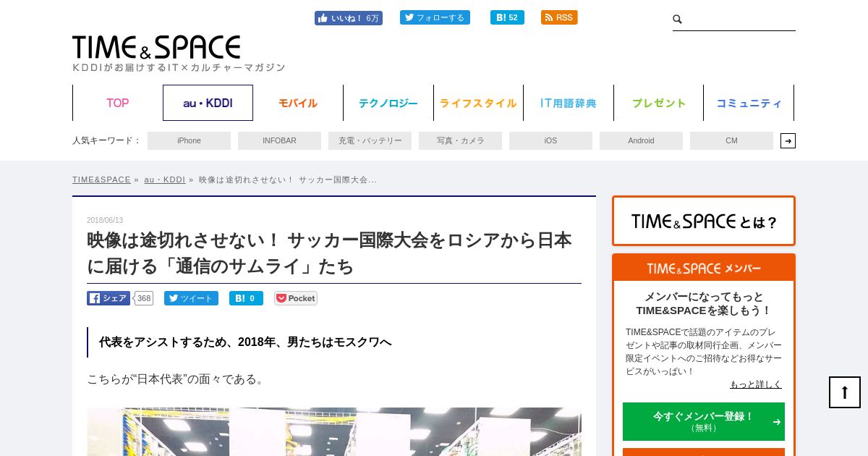Open the RSS feed button
The width and height of the screenshot is (868, 456).
click(x=559, y=17)
